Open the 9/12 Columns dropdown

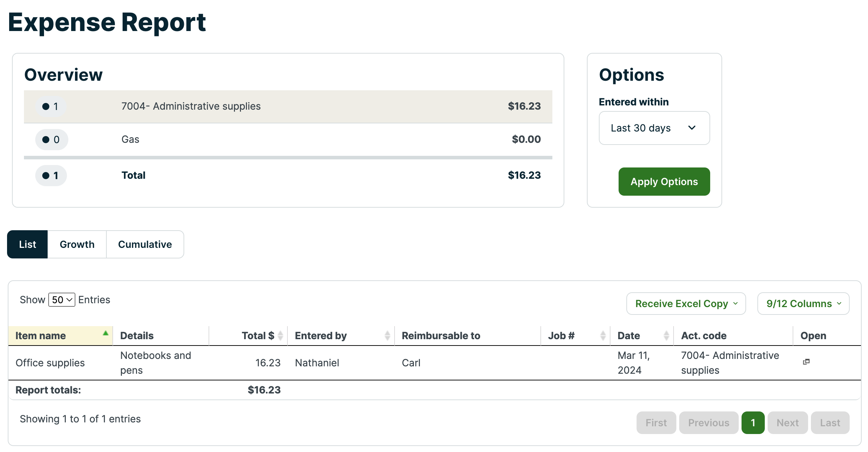coord(803,303)
